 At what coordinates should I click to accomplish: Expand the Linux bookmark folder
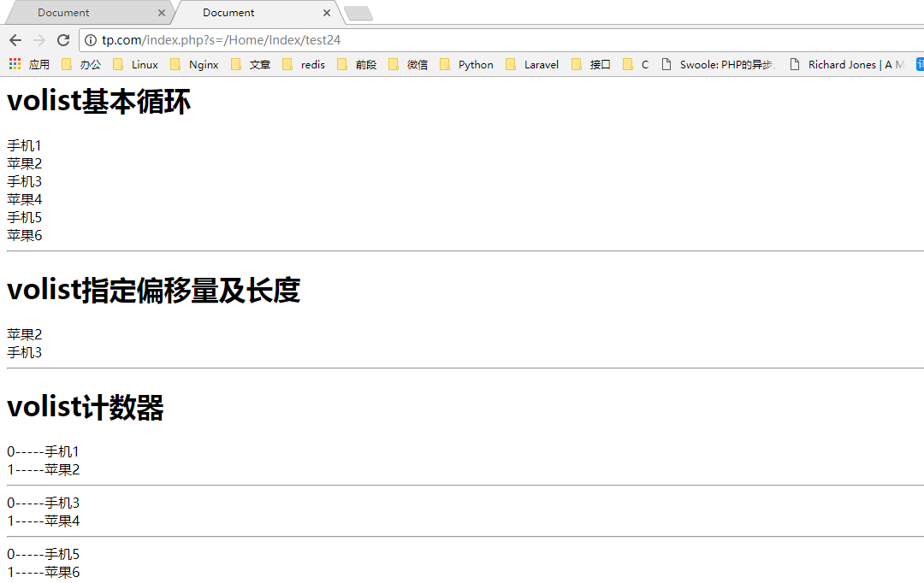135,64
